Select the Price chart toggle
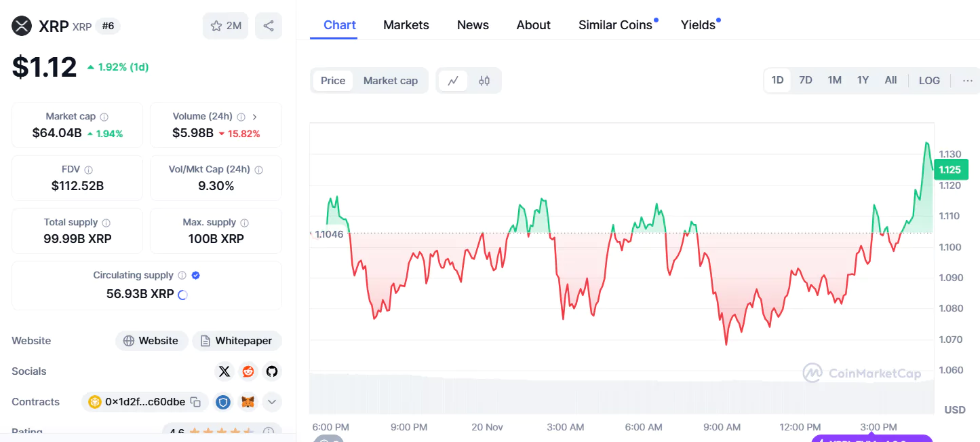The height and width of the screenshot is (442, 980). (x=333, y=81)
